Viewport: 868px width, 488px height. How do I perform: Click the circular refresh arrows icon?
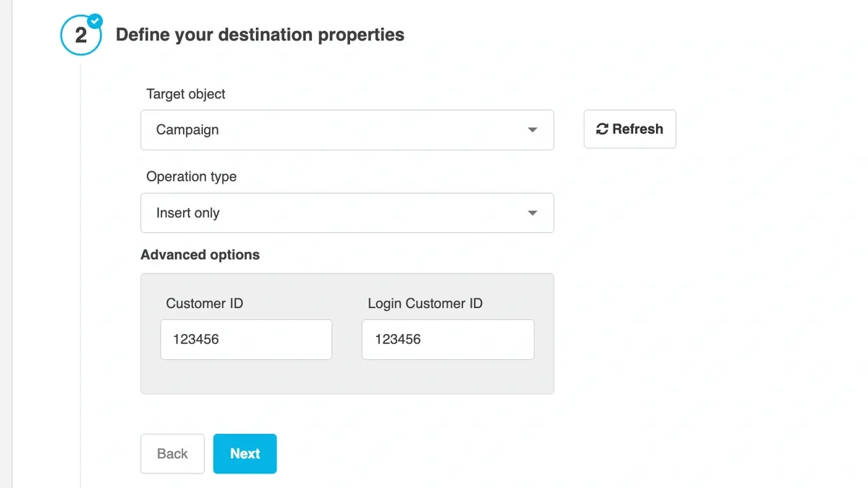click(x=601, y=129)
